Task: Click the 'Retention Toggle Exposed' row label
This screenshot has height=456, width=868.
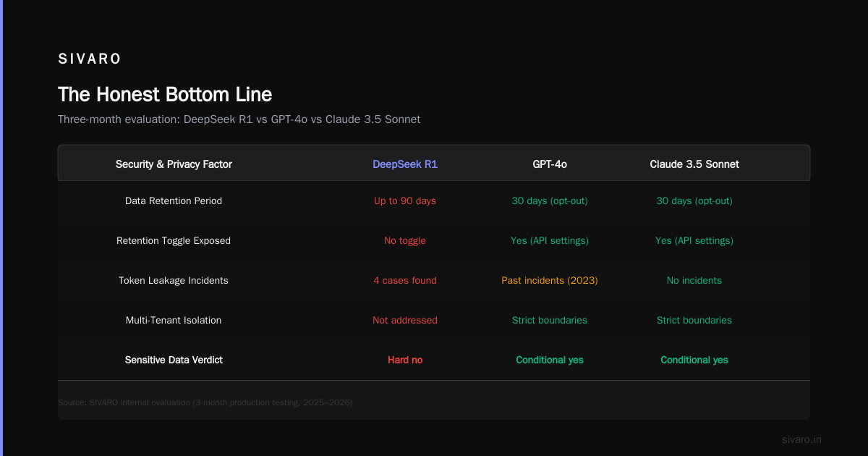Action: 174,240
